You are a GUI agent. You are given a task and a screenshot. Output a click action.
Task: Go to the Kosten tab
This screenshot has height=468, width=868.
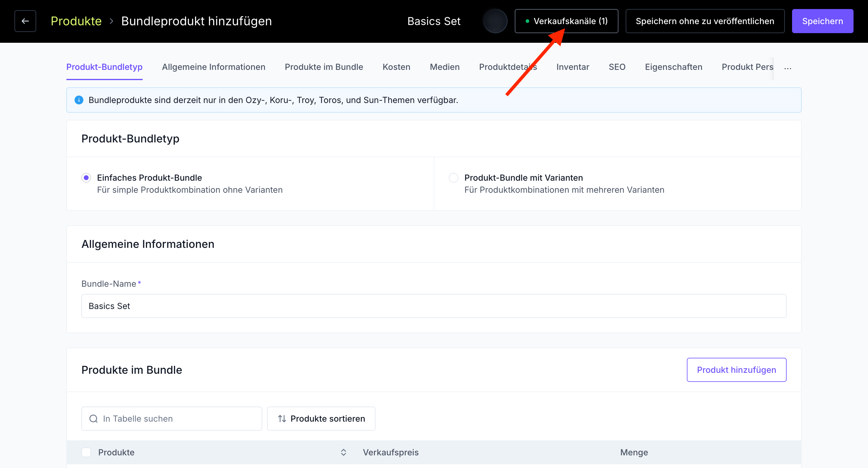tap(396, 67)
